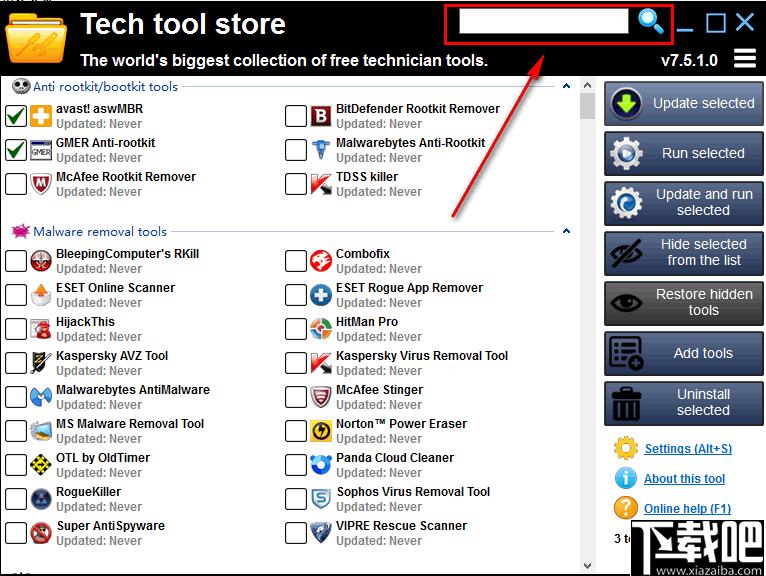
Task: Click the BitDefender Rootkit Remover B icon
Action: tap(321, 116)
